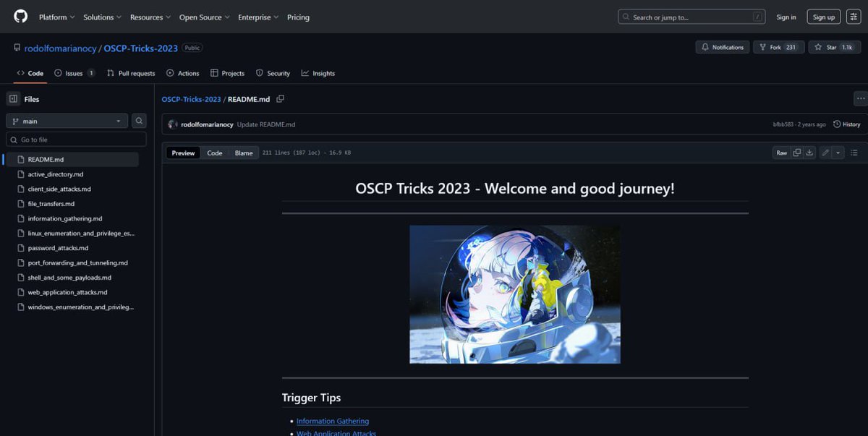Select the Preview view toggle
This screenshot has height=436, width=868.
click(x=183, y=153)
